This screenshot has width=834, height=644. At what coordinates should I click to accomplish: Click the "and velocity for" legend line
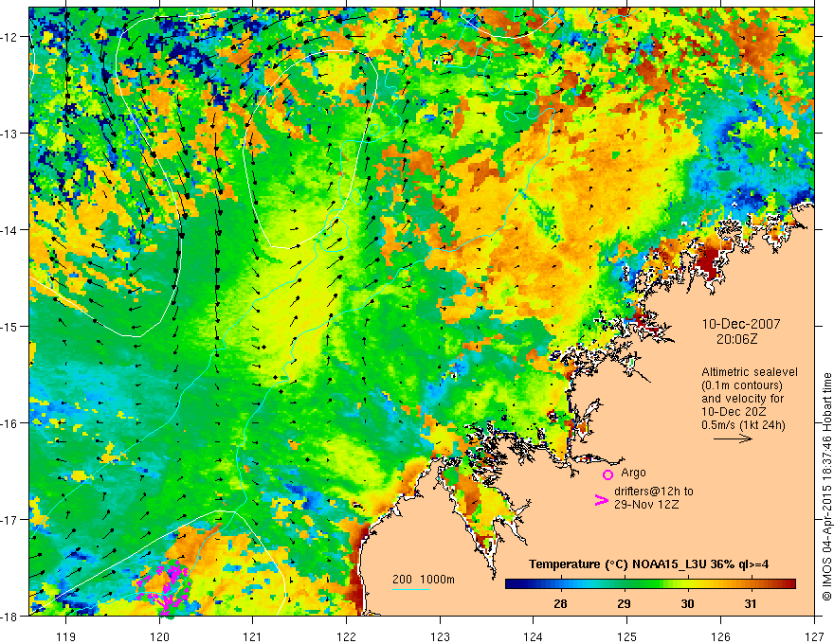(x=742, y=399)
